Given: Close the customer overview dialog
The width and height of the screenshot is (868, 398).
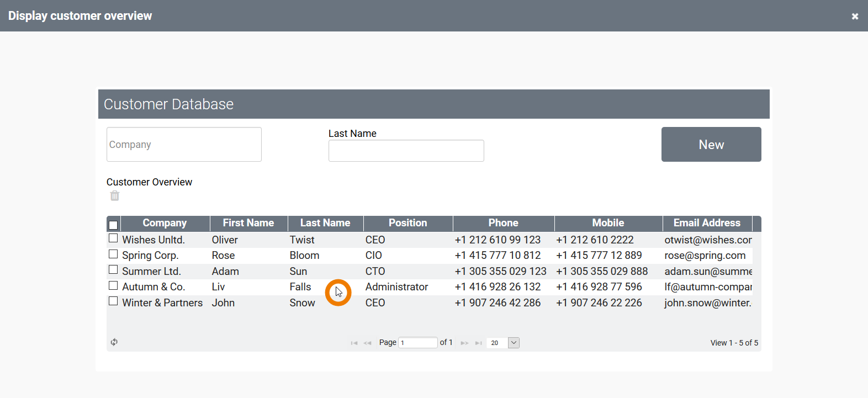Looking at the screenshot, I should point(855,16).
